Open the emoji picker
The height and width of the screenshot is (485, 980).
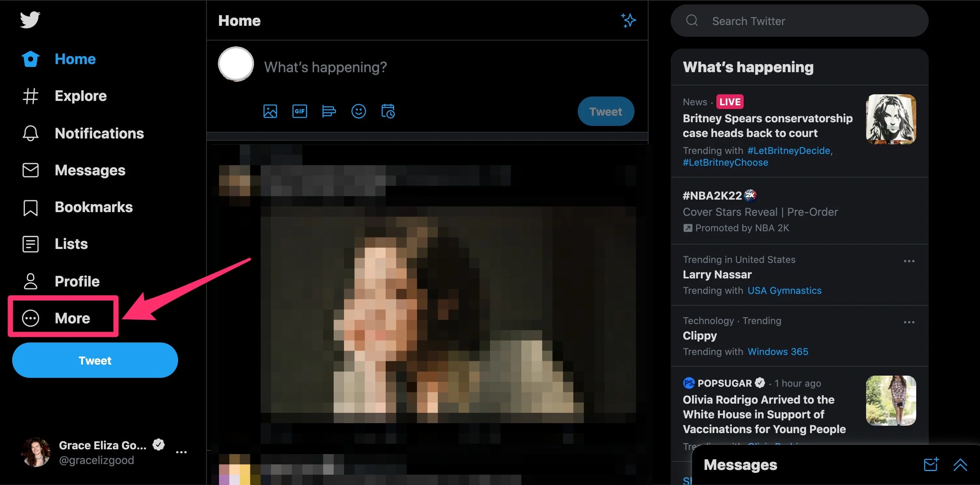coord(358,111)
